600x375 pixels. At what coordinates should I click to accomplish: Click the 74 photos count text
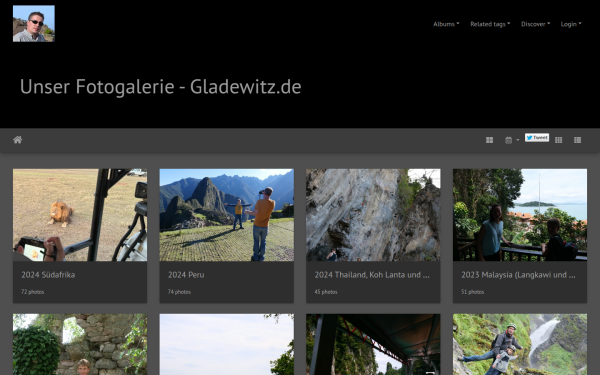point(179,292)
